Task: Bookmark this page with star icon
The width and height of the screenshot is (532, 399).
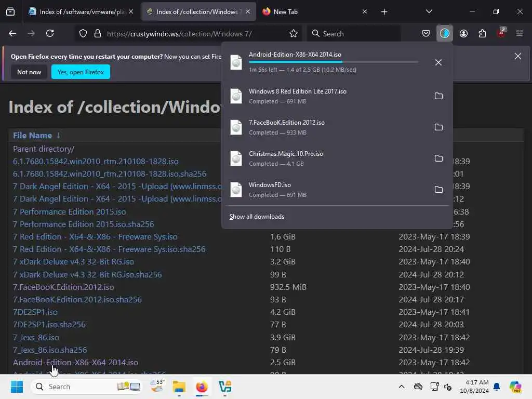Action: pyautogui.click(x=294, y=34)
